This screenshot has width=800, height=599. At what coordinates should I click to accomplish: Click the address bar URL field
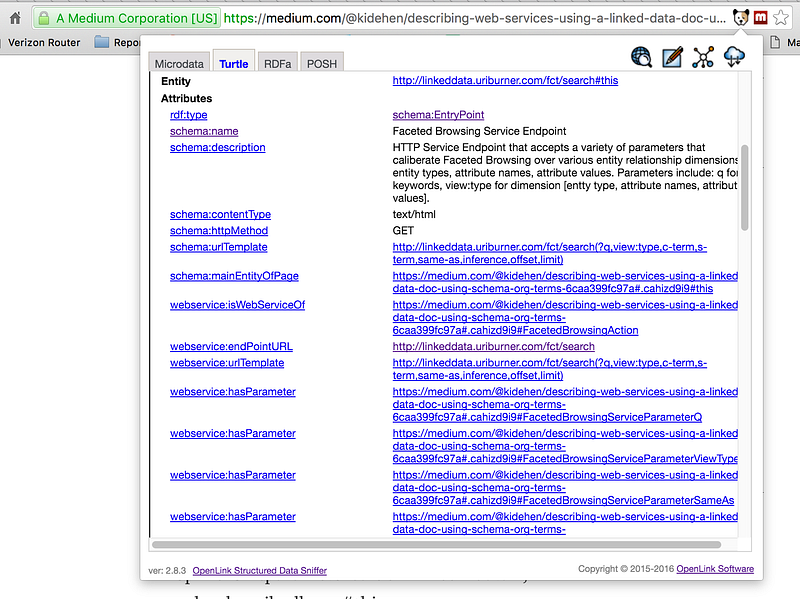point(474,18)
